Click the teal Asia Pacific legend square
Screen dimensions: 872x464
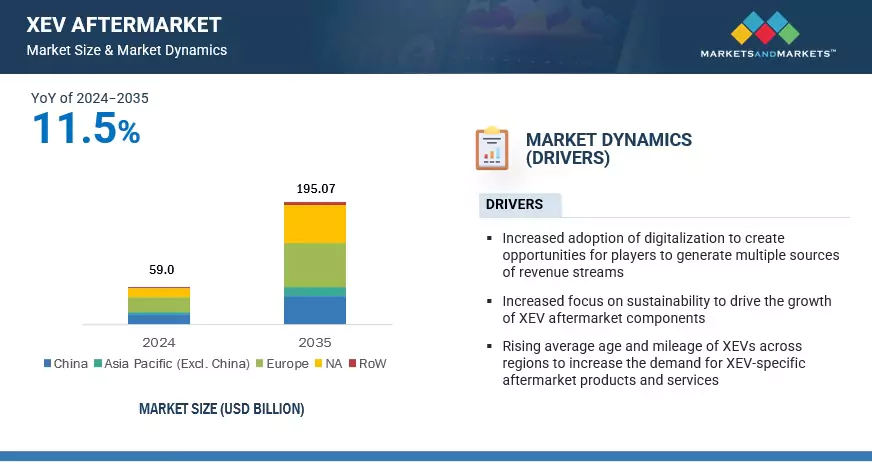coord(98,364)
